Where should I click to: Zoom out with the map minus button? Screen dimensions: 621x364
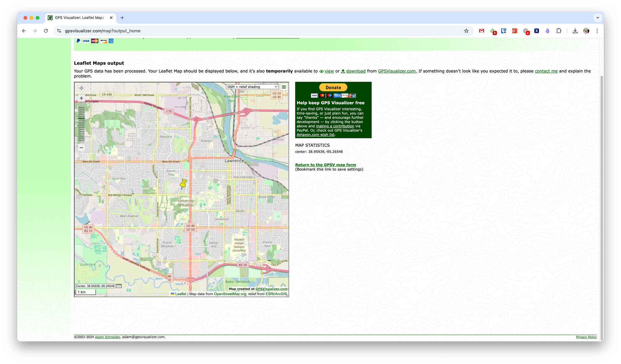point(81,148)
